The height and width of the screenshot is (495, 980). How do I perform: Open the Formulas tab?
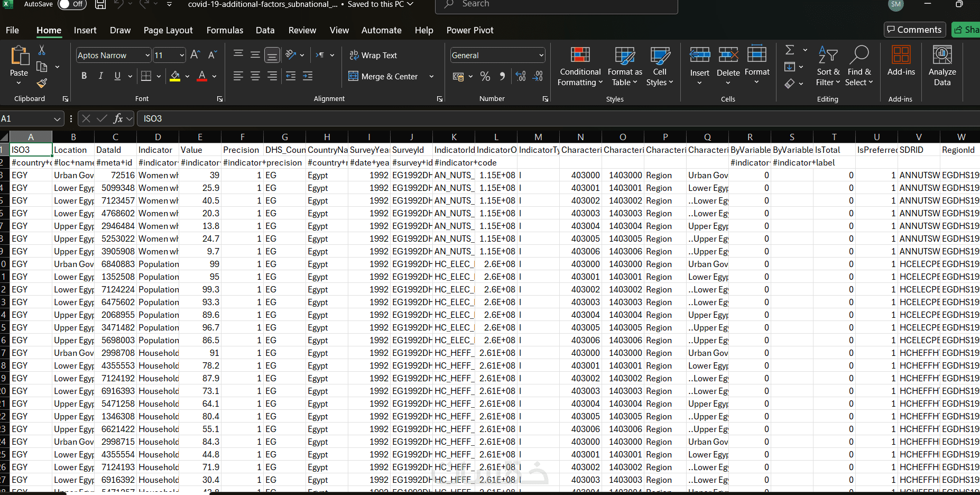click(x=225, y=30)
